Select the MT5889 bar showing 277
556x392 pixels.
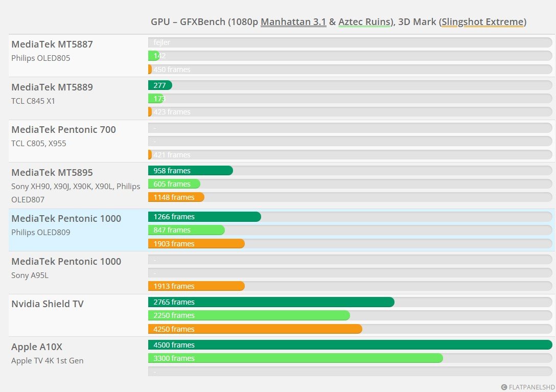159,85
